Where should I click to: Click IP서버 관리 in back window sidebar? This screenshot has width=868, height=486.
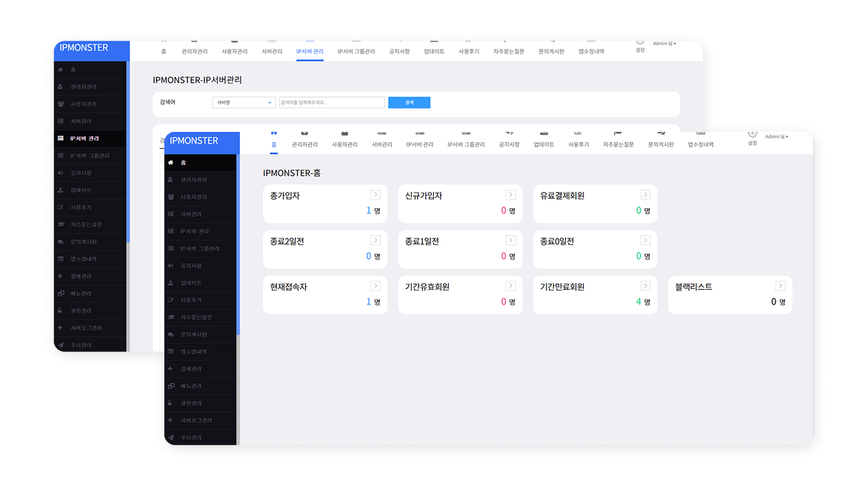90,139
